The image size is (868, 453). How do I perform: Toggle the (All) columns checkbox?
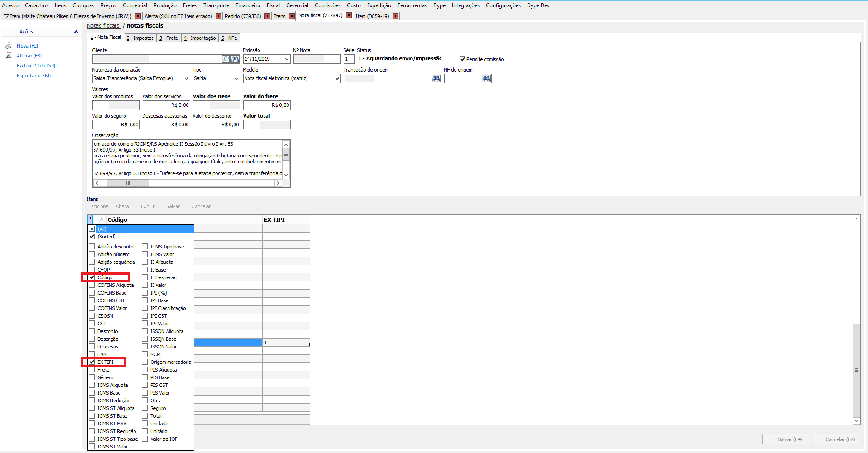tap(92, 229)
